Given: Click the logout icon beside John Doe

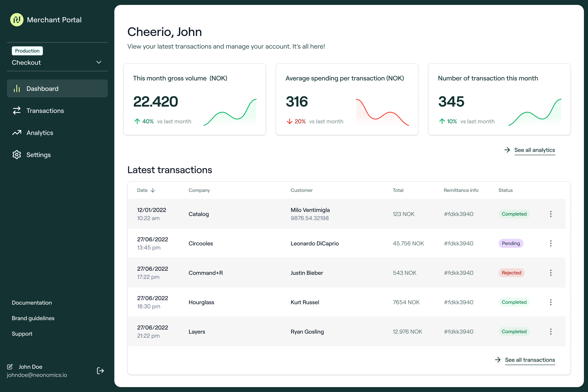Looking at the screenshot, I should (x=100, y=371).
